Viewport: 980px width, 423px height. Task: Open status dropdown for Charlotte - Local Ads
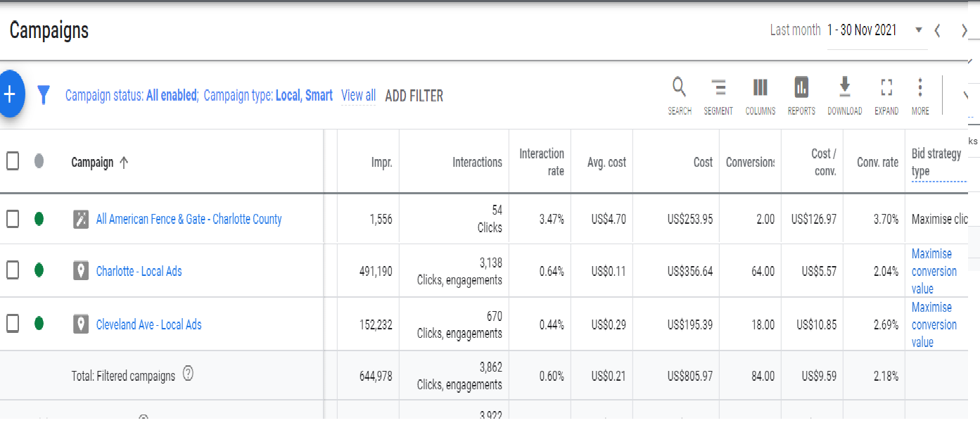pos(39,271)
